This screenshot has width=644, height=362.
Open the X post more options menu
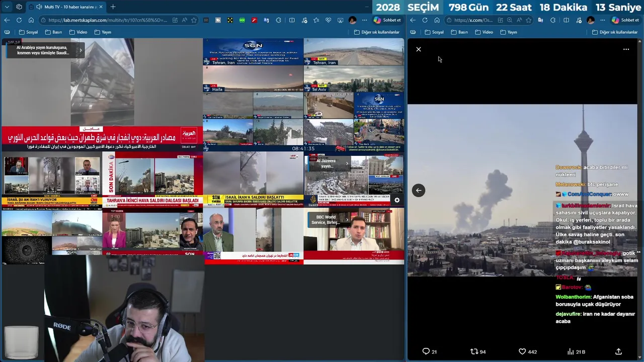click(626, 49)
